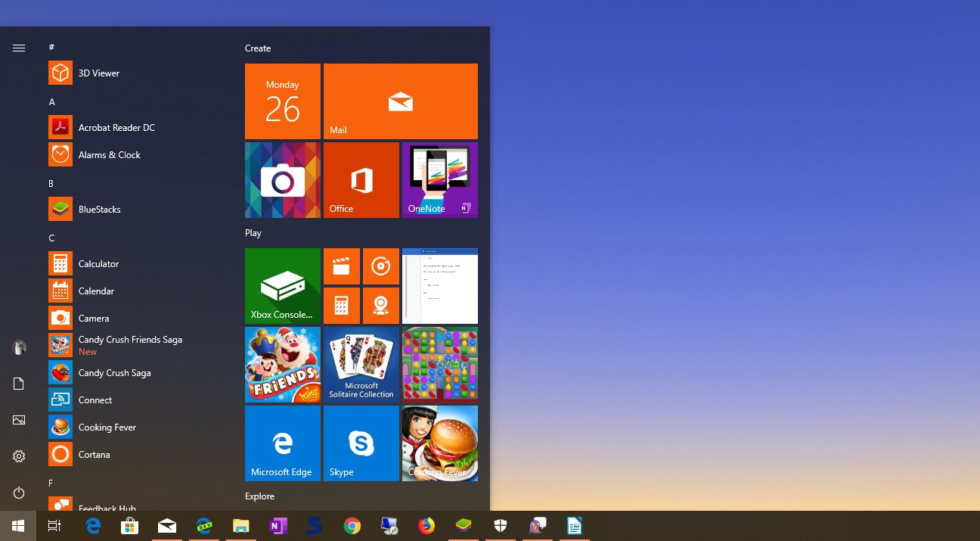Viewport: 980px width, 541px height.
Task: Switch to Mail on the taskbar
Action: tap(167, 526)
